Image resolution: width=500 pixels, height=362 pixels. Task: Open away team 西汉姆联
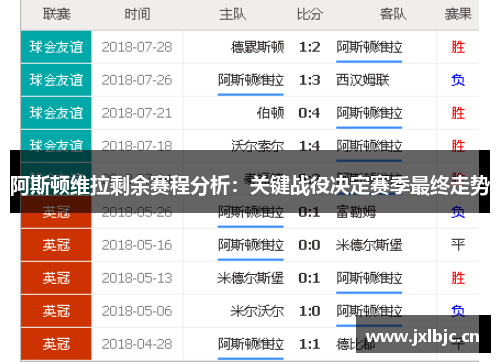[363, 80]
